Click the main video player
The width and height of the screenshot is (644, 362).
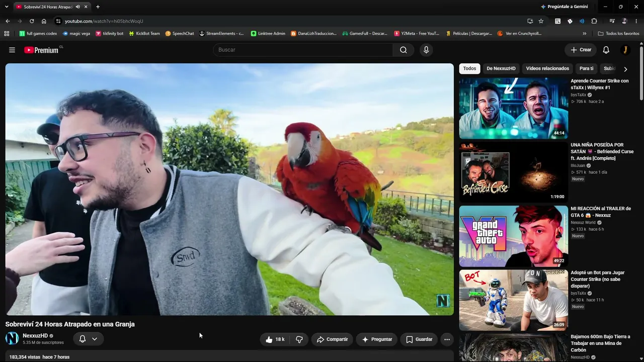tap(229, 189)
